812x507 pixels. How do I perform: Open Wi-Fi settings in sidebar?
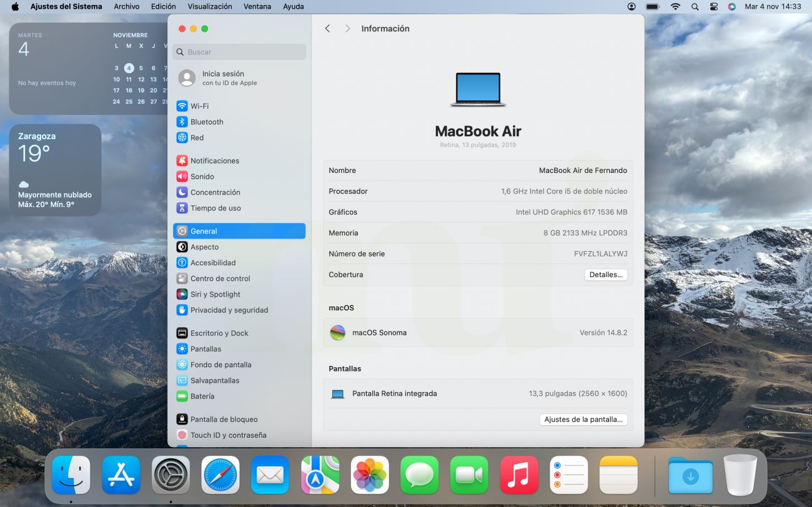(x=200, y=106)
